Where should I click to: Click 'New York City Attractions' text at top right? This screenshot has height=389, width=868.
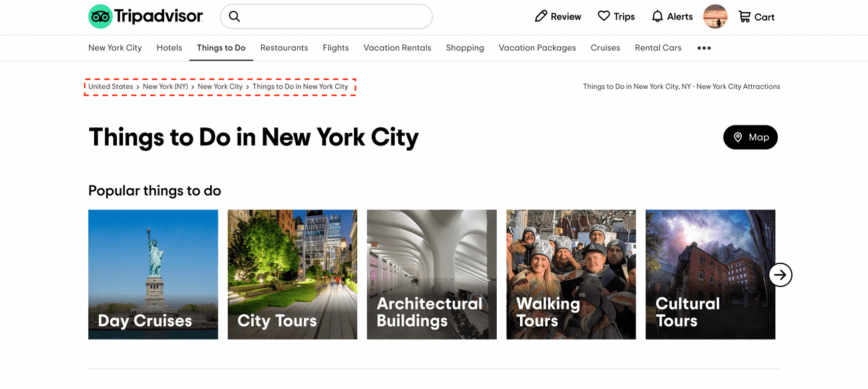[738, 87]
